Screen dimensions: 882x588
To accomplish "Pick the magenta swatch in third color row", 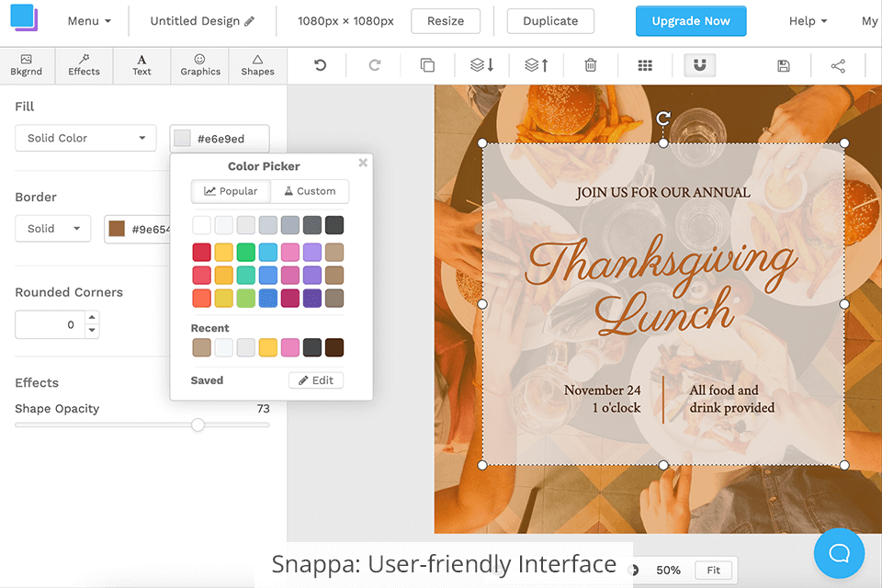I will (290, 299).
